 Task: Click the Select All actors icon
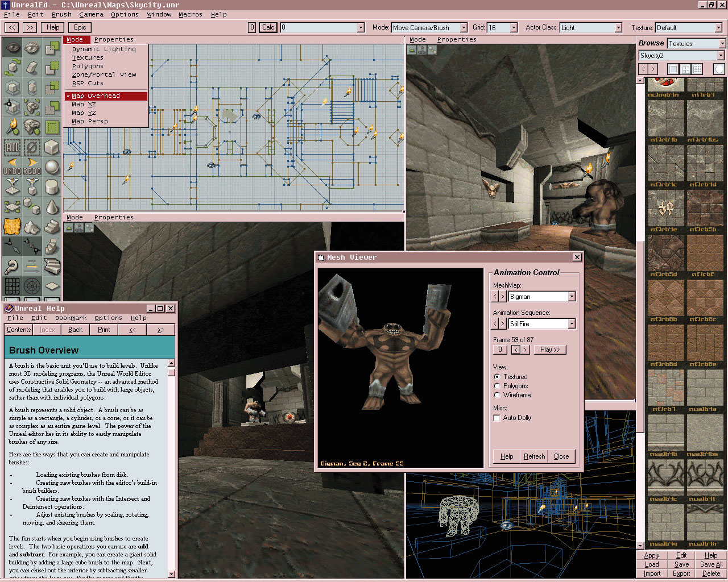13,147
